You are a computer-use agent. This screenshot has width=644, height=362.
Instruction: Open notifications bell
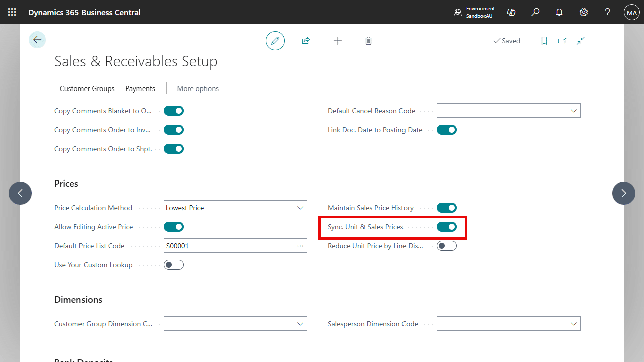pyautogui.click(x=559, y=12)
